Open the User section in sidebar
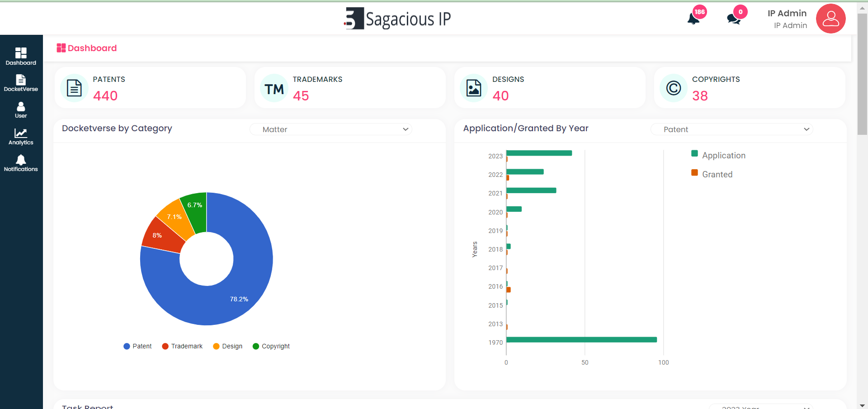This screenshot has height=409, width=868. (x=21, y=110)
